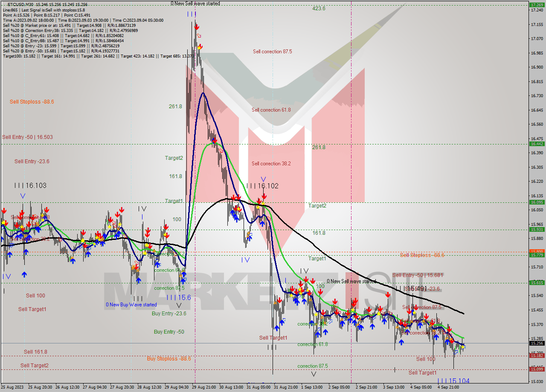546x392 pixels.
Task: Select the 'I I I 16.103' wave label
Action: coord(30,185)
